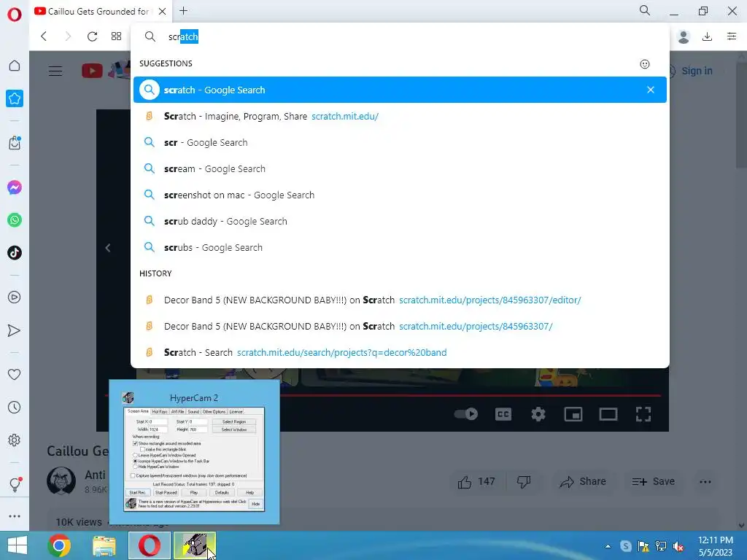The width and height of the screenshot is (747, 560).
Task: Select "scr - Google Search" suggestion
Action: pos(400,142)
